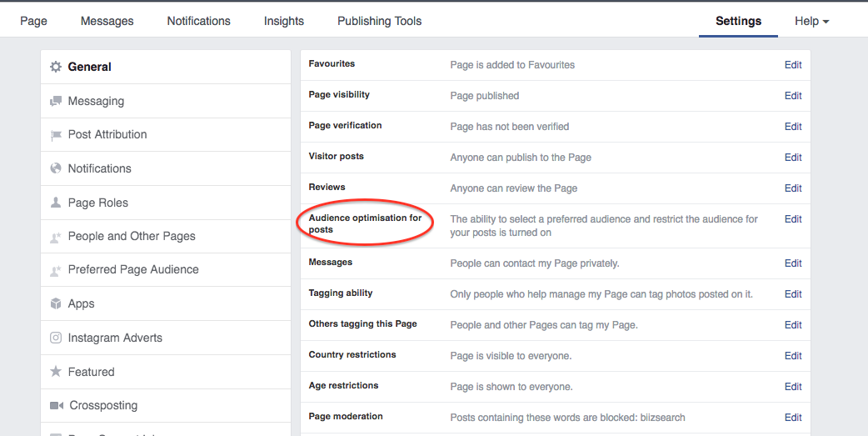Click the 'Reviews' row label

tap(327, 188)
